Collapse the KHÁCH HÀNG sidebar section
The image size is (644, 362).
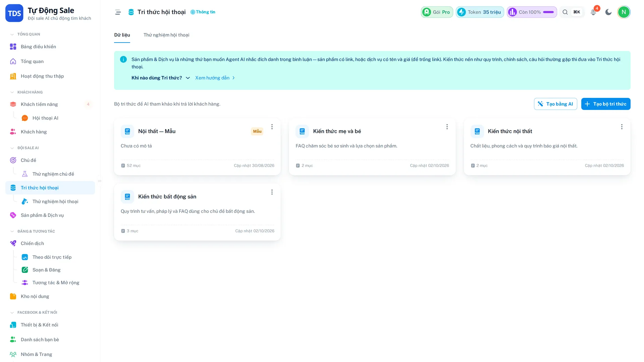point(12,92)
